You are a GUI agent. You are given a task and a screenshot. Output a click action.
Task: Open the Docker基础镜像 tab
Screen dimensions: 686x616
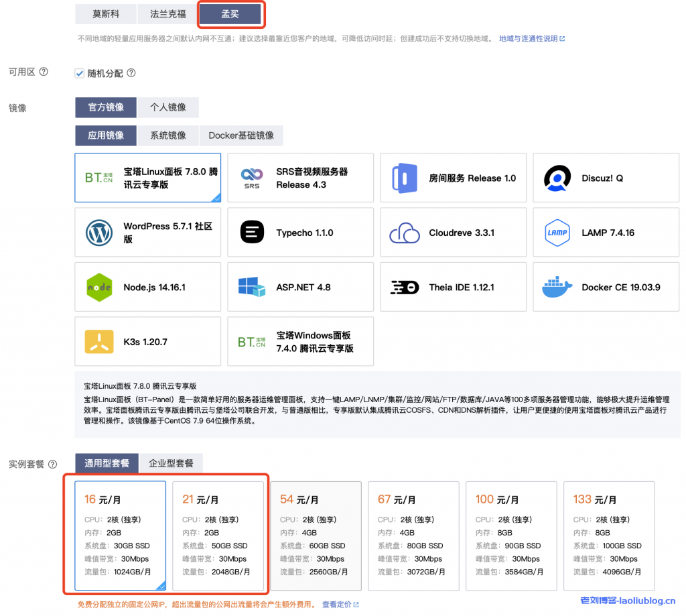click(241, 135)
